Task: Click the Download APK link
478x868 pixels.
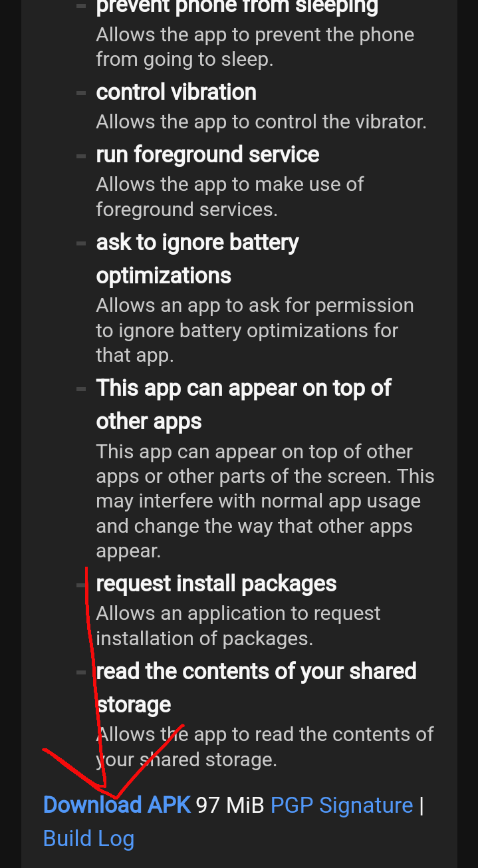Action: click(116, 805)
